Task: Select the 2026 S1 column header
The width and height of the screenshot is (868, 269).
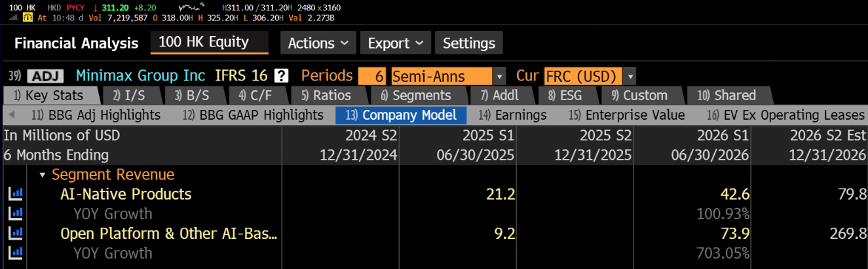Action: [x=723, y=135]
